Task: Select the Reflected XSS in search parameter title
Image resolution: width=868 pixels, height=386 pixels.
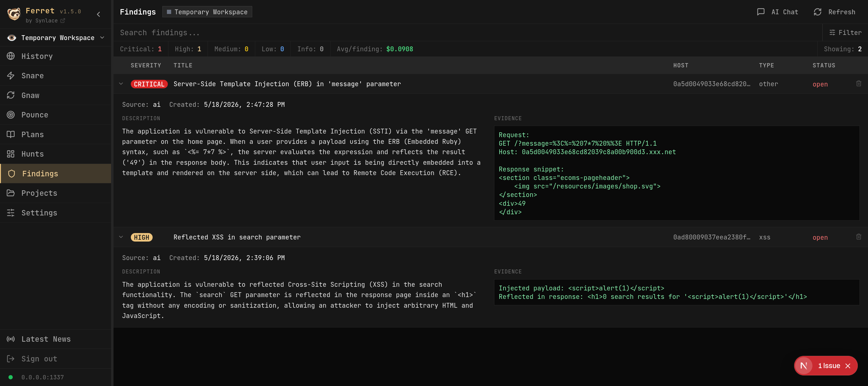Action: (x=237, y=237)
